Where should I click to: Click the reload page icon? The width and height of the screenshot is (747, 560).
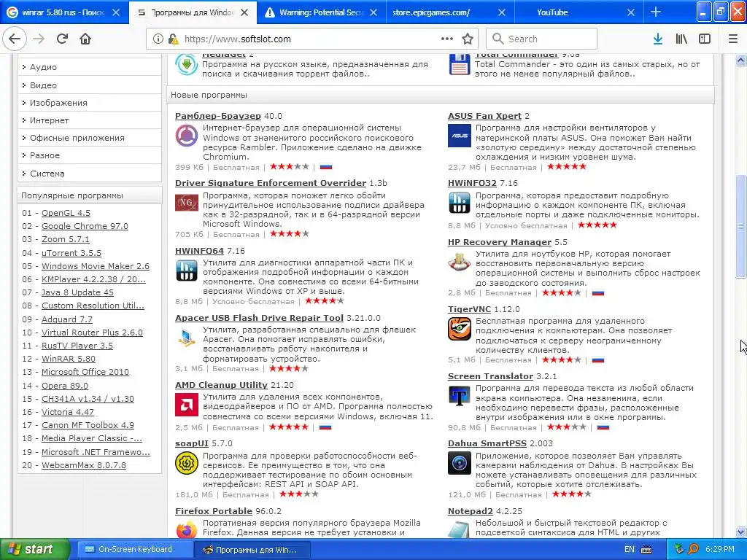pos(62,39)
